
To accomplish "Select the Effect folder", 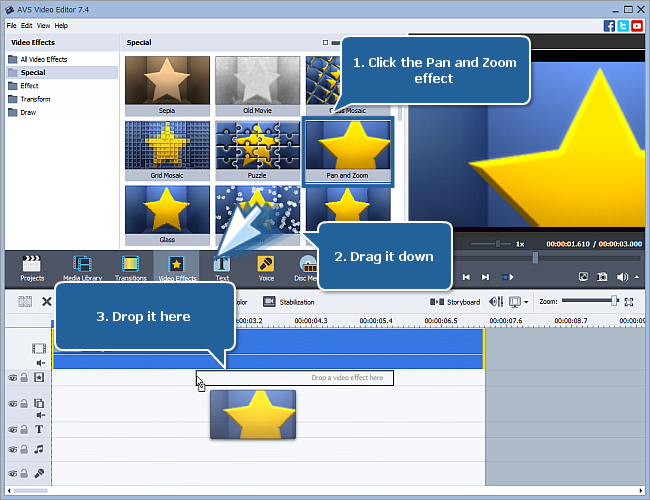I will 23,86.
